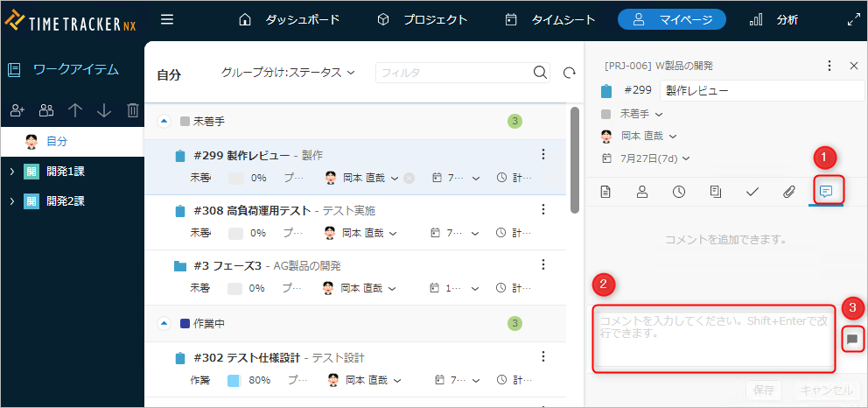Open the グループ分け:ステータス dropdown
This screenshot has width=868, height=408.
coord(288,73)
